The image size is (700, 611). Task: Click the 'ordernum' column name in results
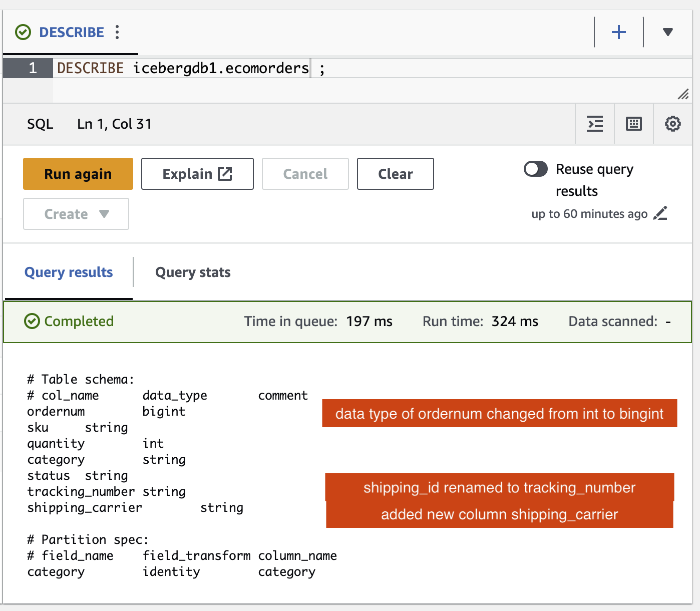pyautogui.click(x=56, y=412)
